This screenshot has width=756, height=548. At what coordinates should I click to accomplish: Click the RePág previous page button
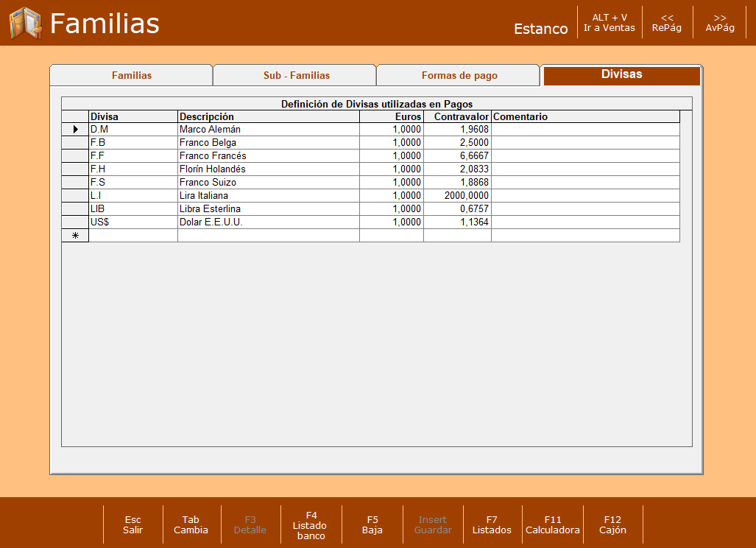click(667, 23)
